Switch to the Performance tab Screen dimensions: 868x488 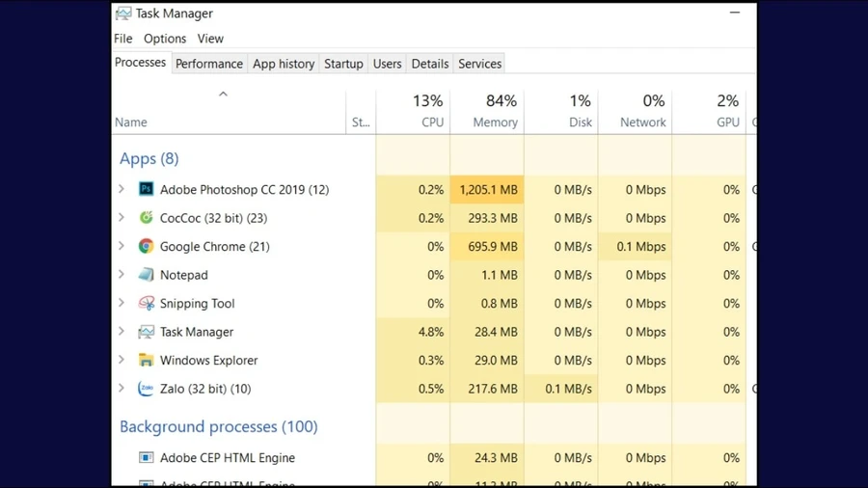[209, 64]
